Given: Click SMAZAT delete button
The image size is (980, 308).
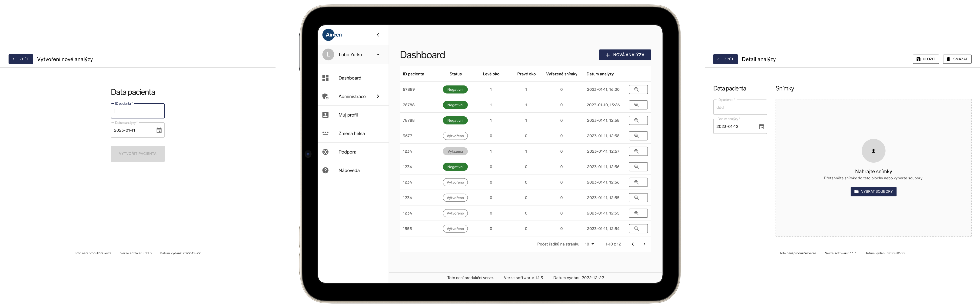Looking at the screenshot, I should point(957,59).
